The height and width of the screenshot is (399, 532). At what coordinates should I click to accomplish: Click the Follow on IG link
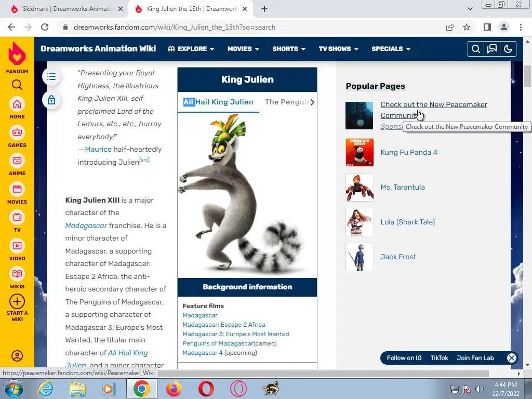pyautogui.click(x=404, y=358)
